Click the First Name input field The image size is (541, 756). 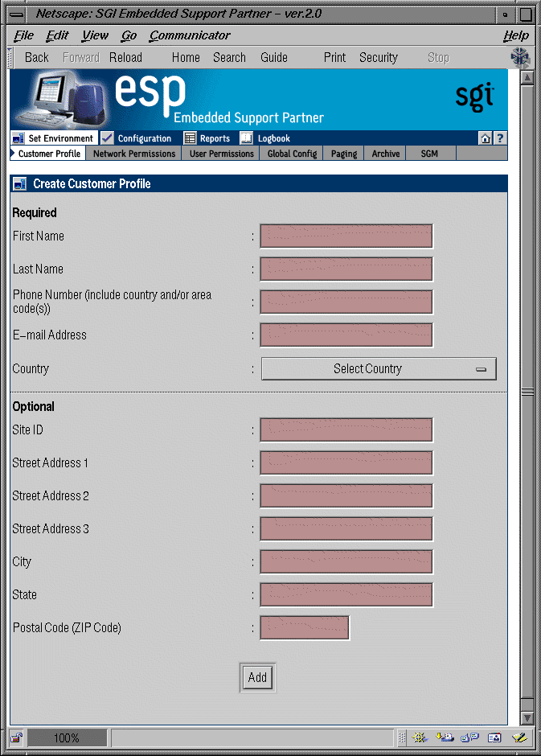pyautogui.click(x=346, y=236)
